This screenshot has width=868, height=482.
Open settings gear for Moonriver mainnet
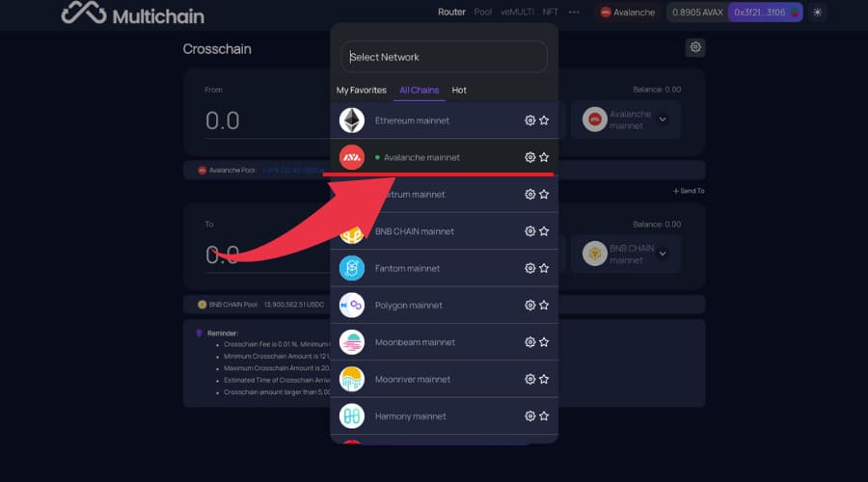(529, 379)
